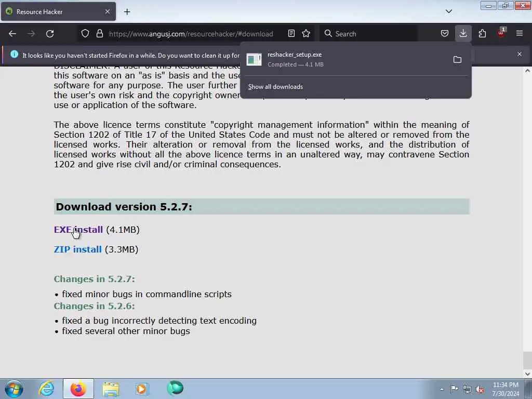Select Firefox in the taskbar

pos(78,389)
